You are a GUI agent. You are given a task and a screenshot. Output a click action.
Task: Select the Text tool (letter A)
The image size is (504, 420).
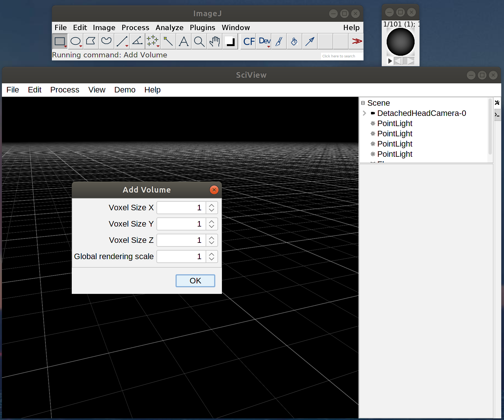tap(184, 41)
